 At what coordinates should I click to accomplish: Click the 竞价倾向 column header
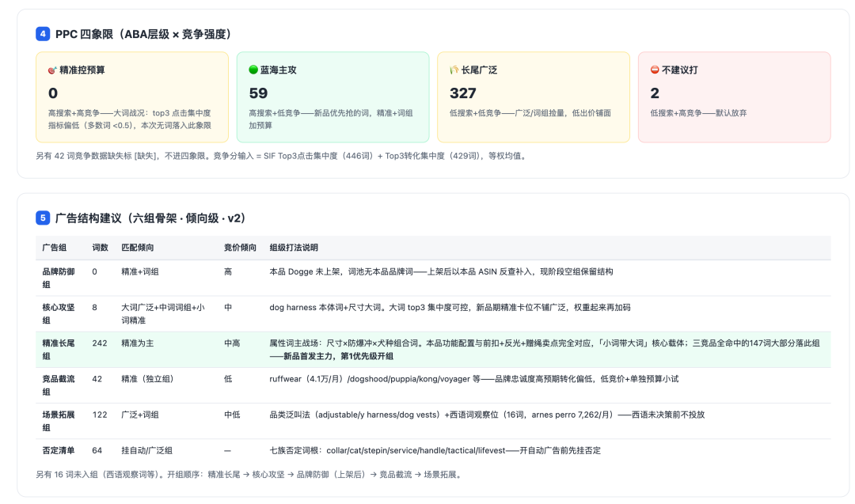pos(241,248)
